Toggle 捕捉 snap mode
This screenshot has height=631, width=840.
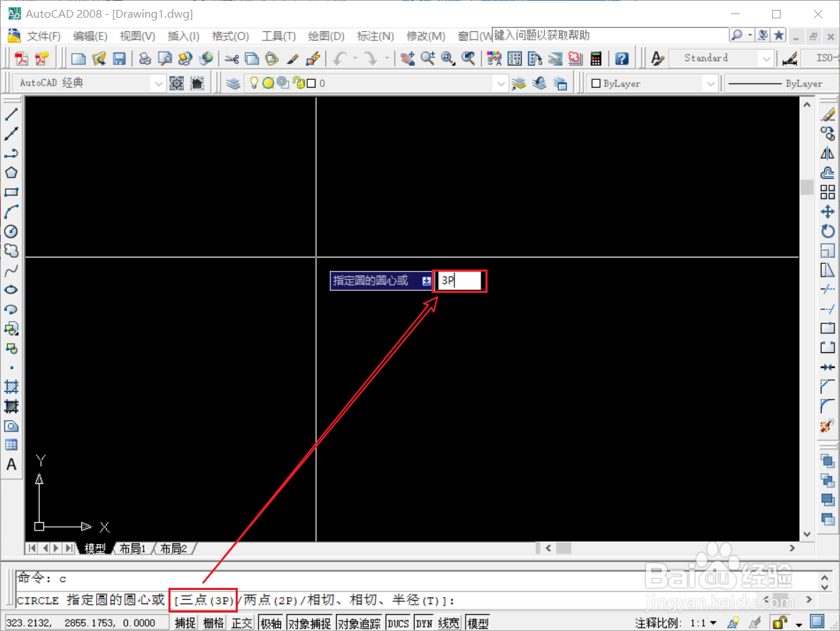pos(185,623)
